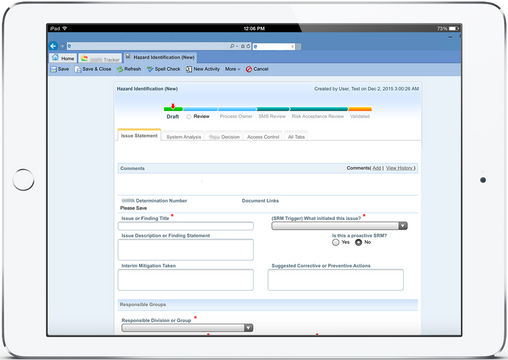Click the Save & Close icon
Image resolution: width=508 pixels, height=360 pixels.
(78, 69)
